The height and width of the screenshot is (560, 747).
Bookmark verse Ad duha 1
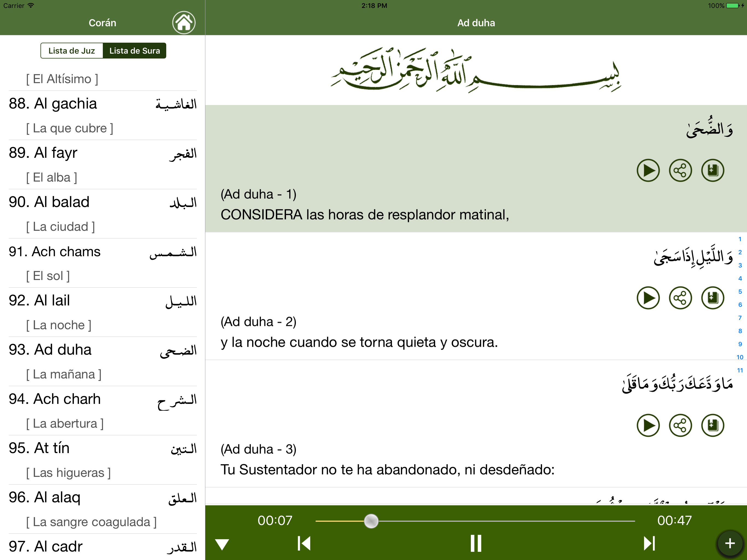point(713,170)
